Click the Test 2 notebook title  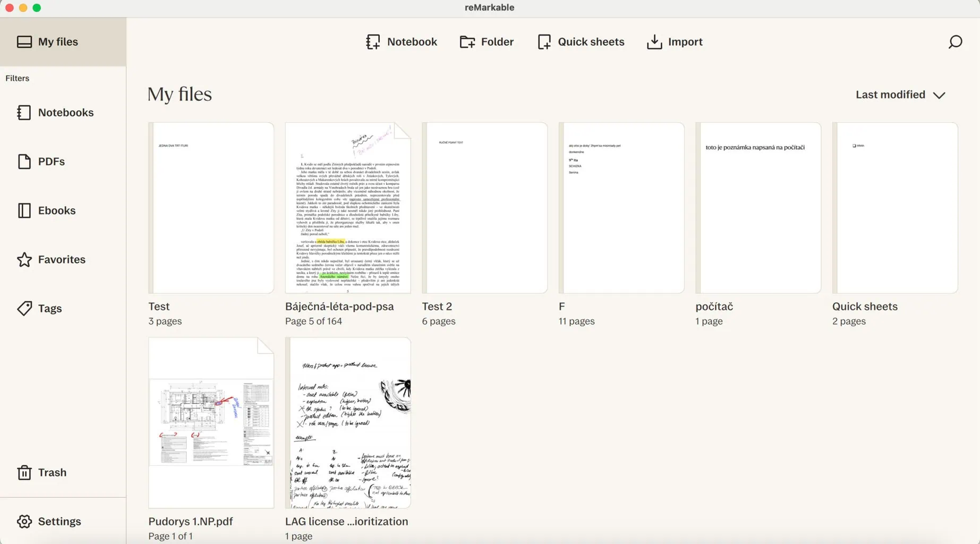pos(437,307)
